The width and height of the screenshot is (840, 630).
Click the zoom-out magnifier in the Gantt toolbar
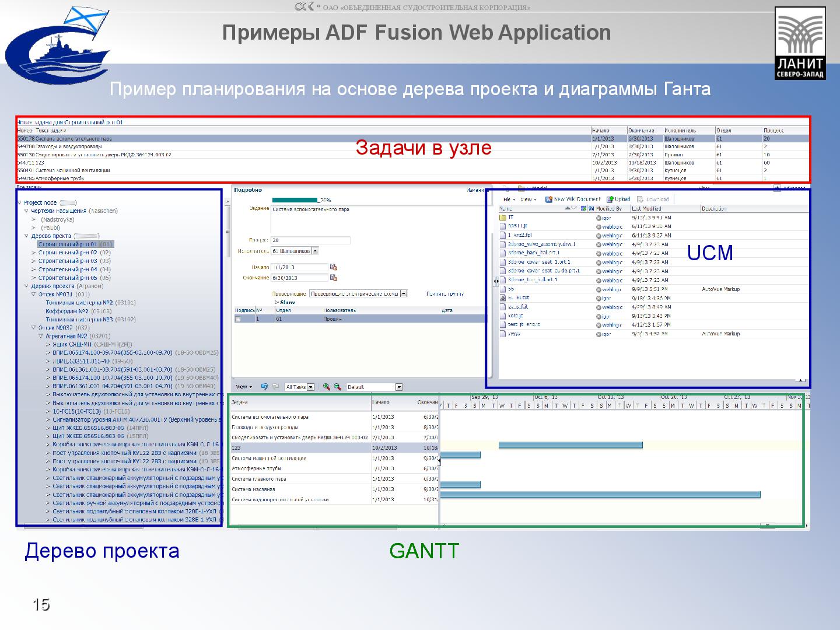click(x=337, y=386)
